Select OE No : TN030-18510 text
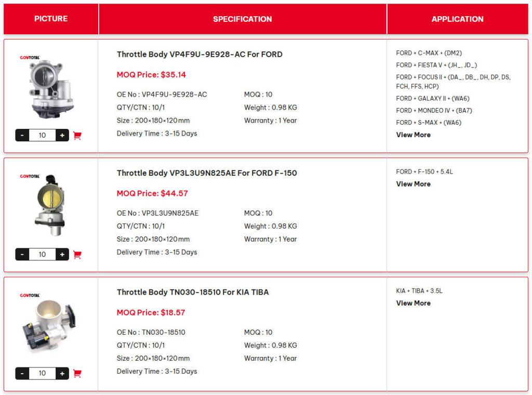Screen dimensions: 532x395 (x=151, y=332)
